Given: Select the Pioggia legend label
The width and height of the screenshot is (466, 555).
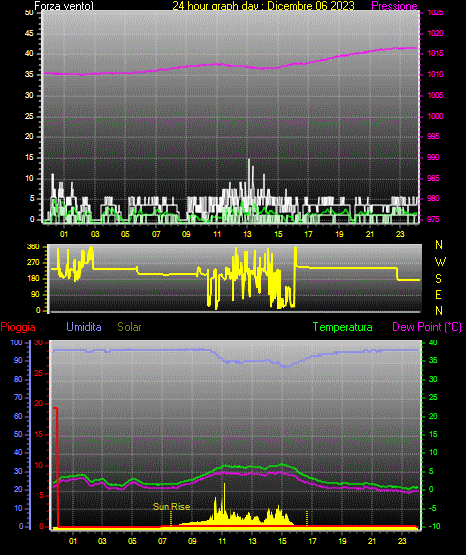Looking at the screenshot, I should coord(18,327).
